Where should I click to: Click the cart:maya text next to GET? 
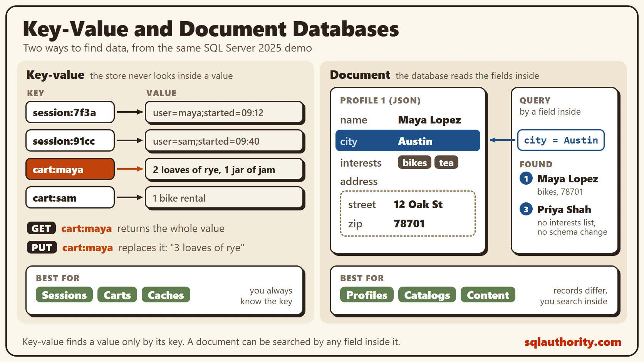tap(86, 229)
